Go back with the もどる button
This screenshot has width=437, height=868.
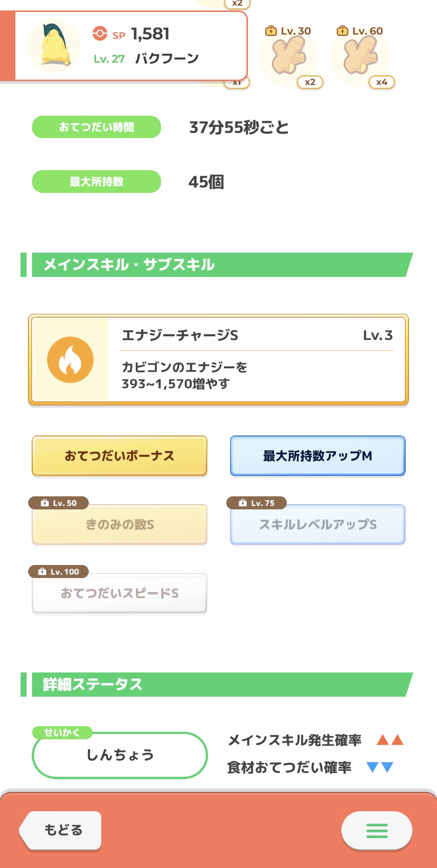pyautogui.click(x=61, y=830)
